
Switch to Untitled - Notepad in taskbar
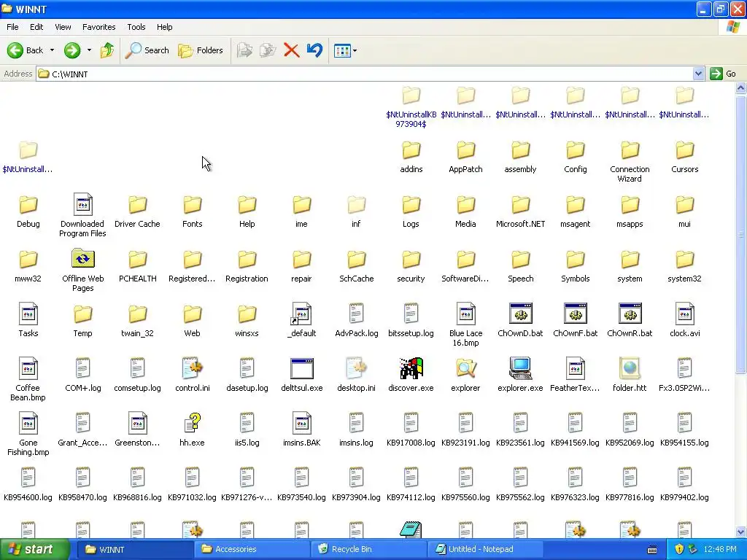[485, 550]
